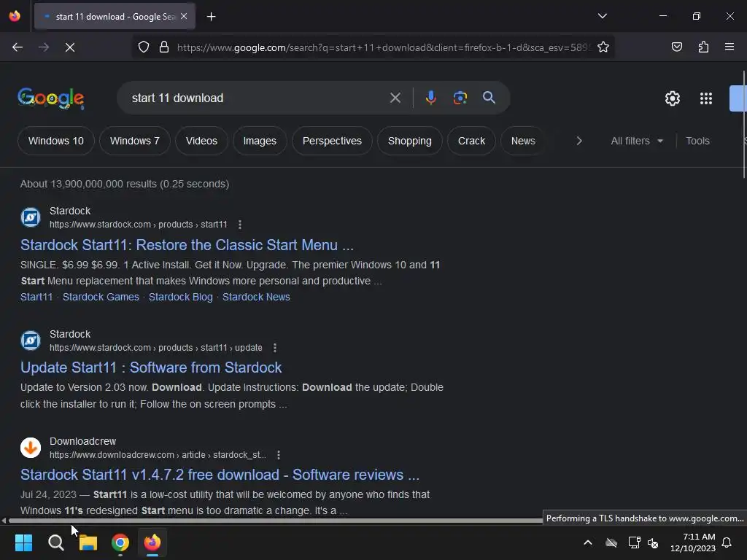This screenshot has width=747, height=560.
Task: Open search Tools
Action: 697,141
